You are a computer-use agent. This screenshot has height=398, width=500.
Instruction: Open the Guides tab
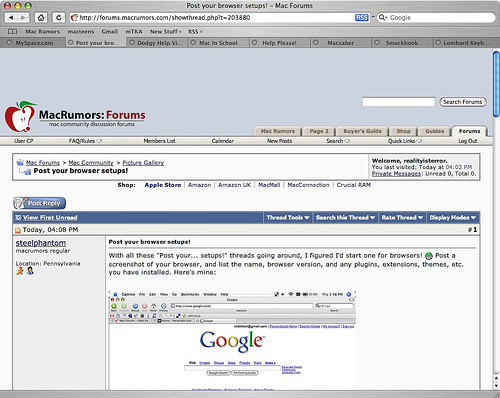(434, 131)
